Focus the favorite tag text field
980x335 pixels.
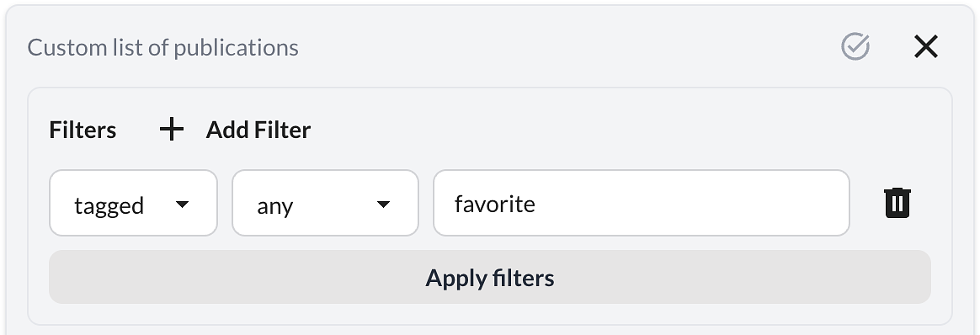642,203
